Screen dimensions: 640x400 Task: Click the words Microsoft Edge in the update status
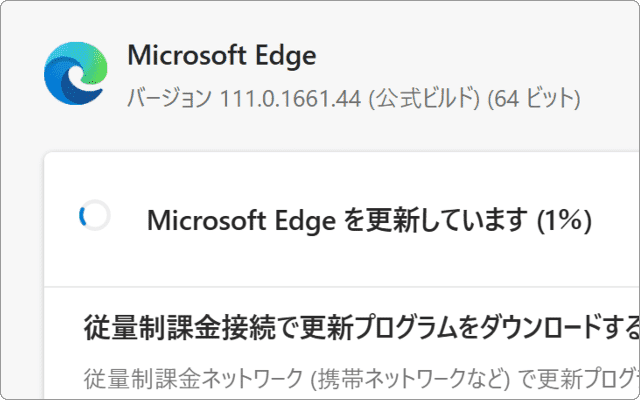click(x=241, y=221)
